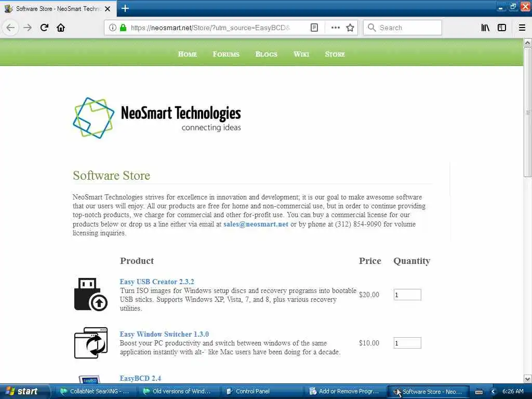The image size is (532, 399).
Task: Click the Easy Window Switcher quantity field
Action: click(x=407, y=343)
